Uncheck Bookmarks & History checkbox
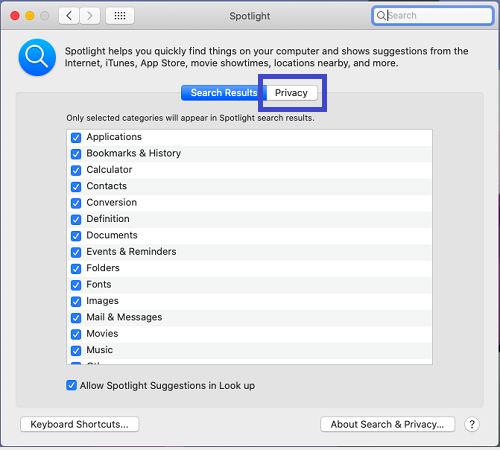 (76, 154)
